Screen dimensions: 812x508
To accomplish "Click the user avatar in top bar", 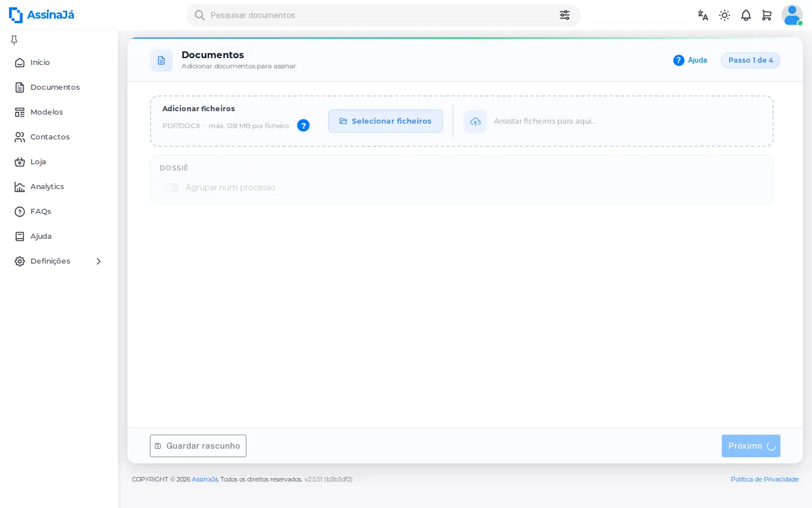I will (x=792, y=15).
